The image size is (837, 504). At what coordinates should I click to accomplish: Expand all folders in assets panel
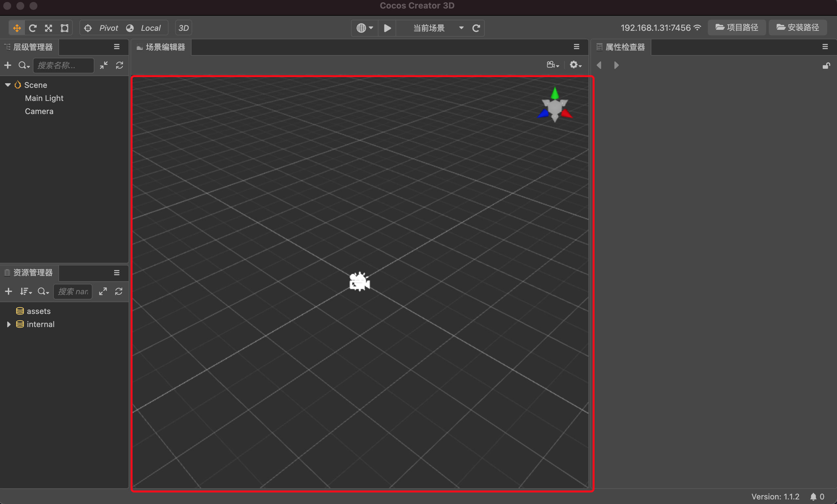point(103,291)
